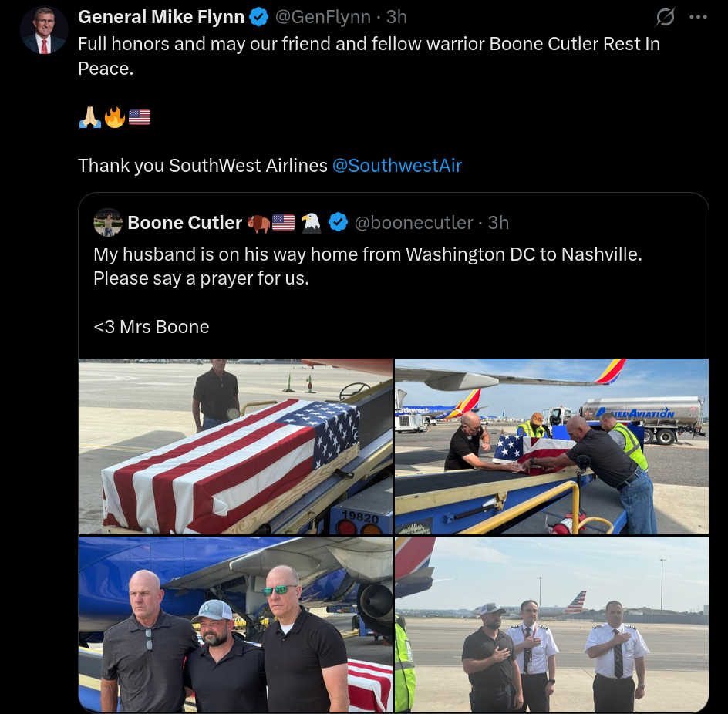728x714 pixels.
Task: Open photo of pilots with hands on hearts
Action: click(x=551, y=625)
